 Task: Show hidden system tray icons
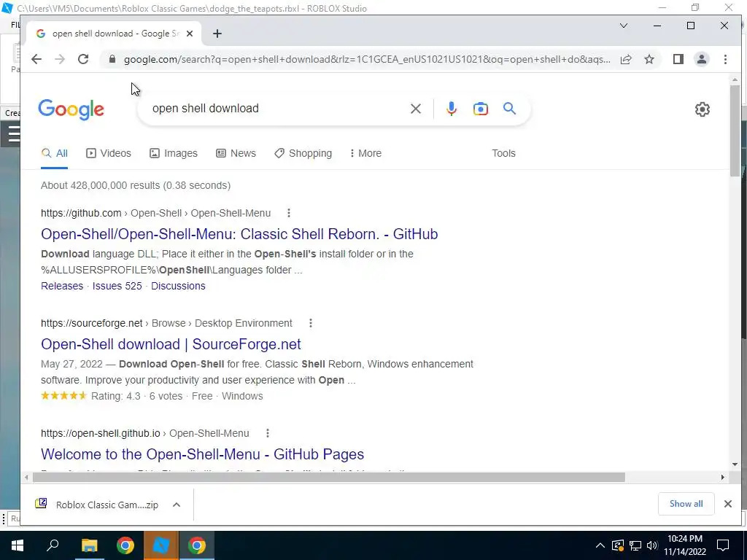click(600, 545)
